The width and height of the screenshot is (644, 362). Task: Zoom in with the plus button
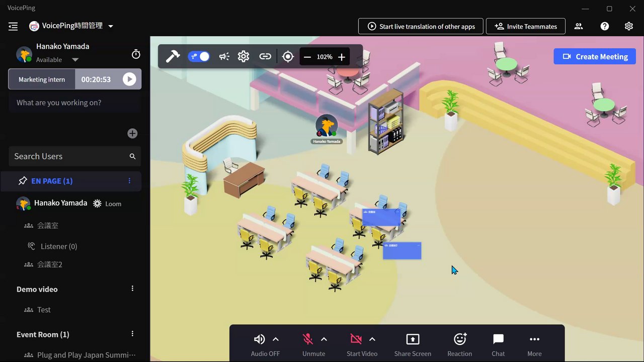[x=342, y=57]
